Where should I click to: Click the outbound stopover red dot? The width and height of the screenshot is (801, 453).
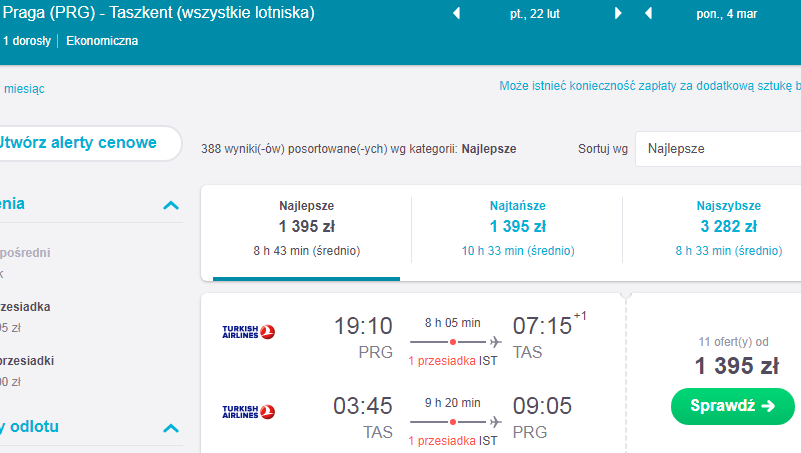click(x=453, y=342)
